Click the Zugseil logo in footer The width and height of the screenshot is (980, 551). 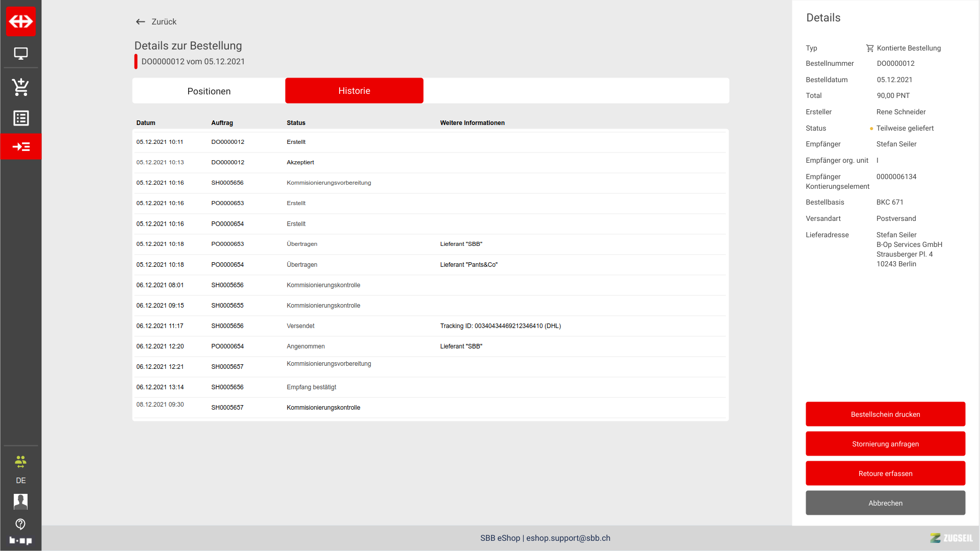(951, 538)
